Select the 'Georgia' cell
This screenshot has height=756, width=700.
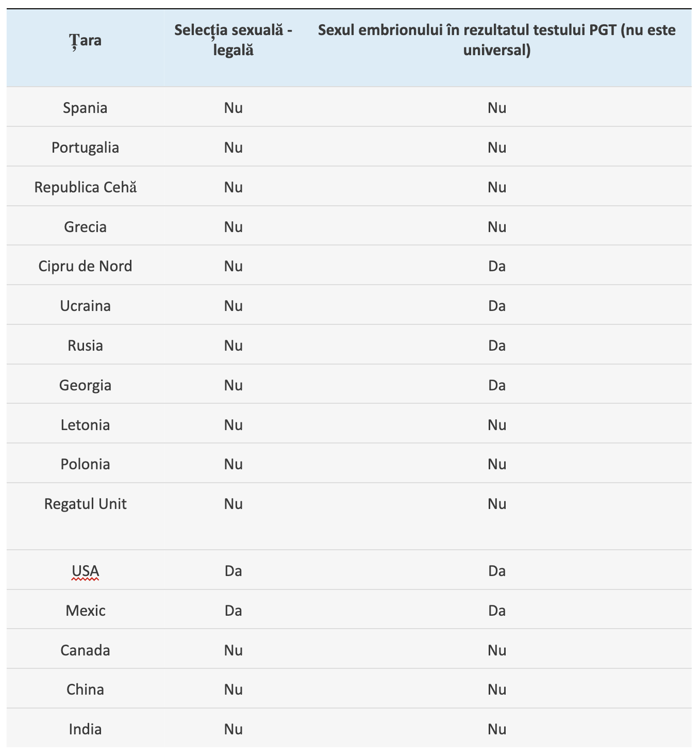coord(86,385)
